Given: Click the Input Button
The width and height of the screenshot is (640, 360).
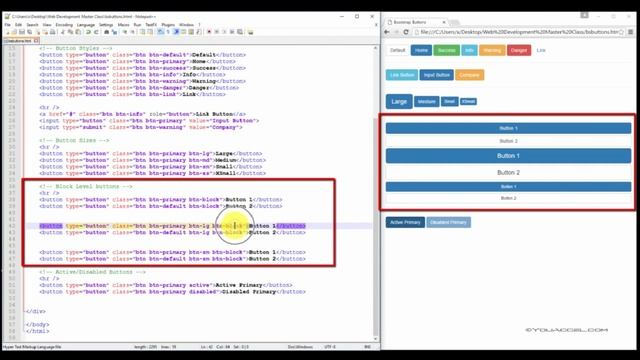Looking at the screenshot, I should (x=436, y=75).
